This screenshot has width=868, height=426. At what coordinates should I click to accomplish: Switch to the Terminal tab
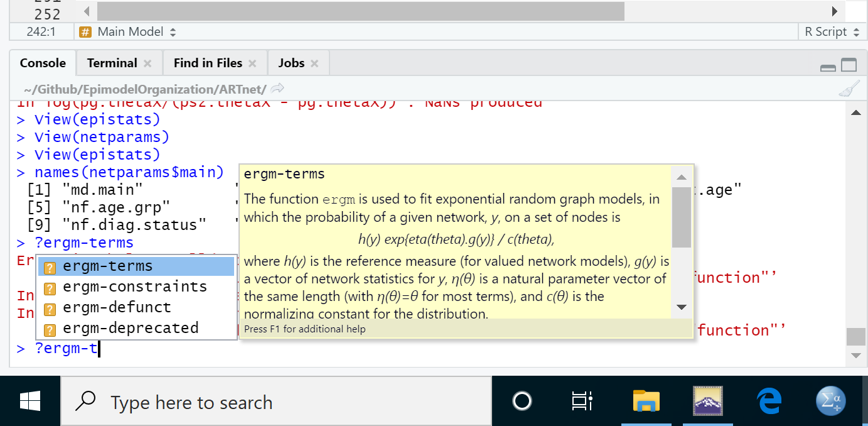pyautogui.click(x=112, y=62)
